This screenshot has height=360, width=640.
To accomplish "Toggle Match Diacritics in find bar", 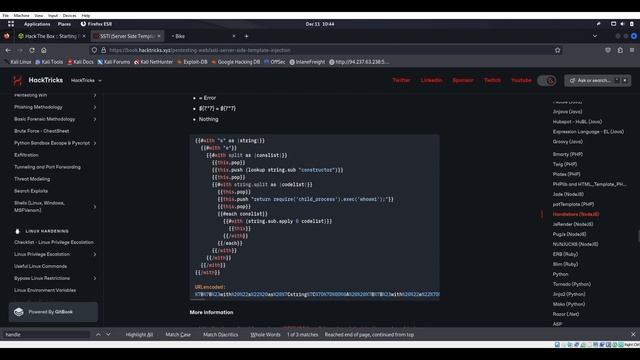I will click(220, 334).
